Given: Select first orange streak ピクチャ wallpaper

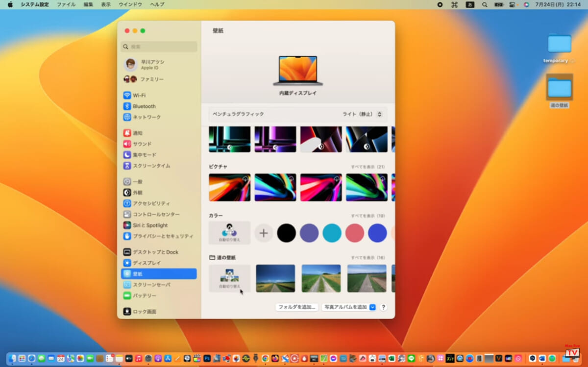Looking at the screenshot, I should [x=230, y=187].
